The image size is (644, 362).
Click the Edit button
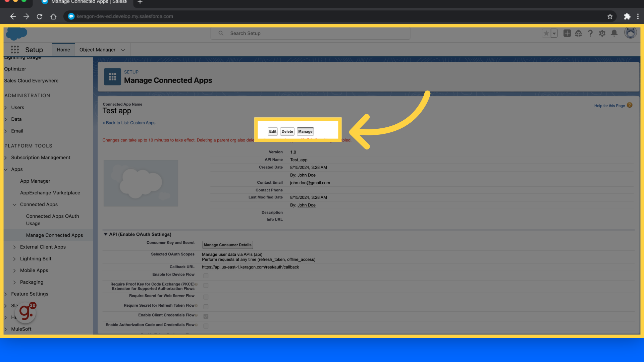[x=273, y=131]
